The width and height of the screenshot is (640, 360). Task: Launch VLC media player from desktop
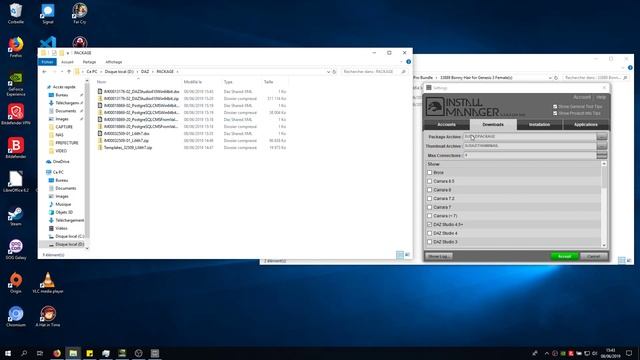48,283
